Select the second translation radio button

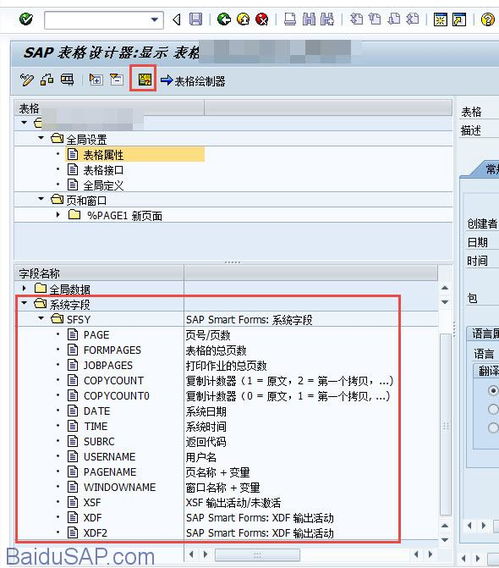coord(493,409)
